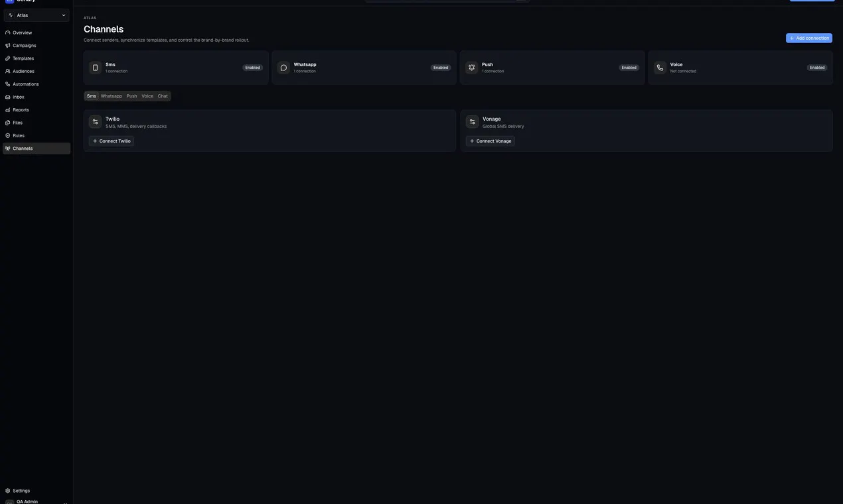The image size is (843, 504).
Task: Open Rules section
Action: click(x=37, y=135)
